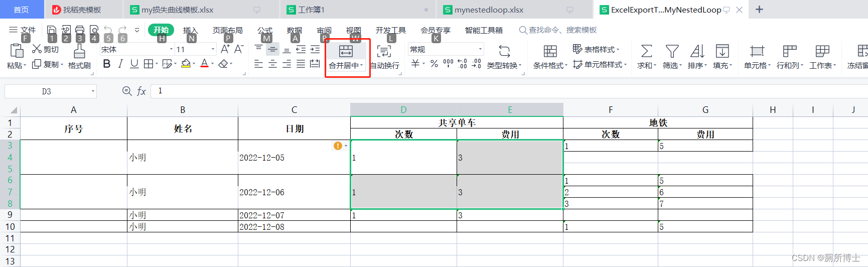Click the increase decimal places icon
The height and width of the screenshot is (267, 868).
pyautogui.click(x=463, y=64)
